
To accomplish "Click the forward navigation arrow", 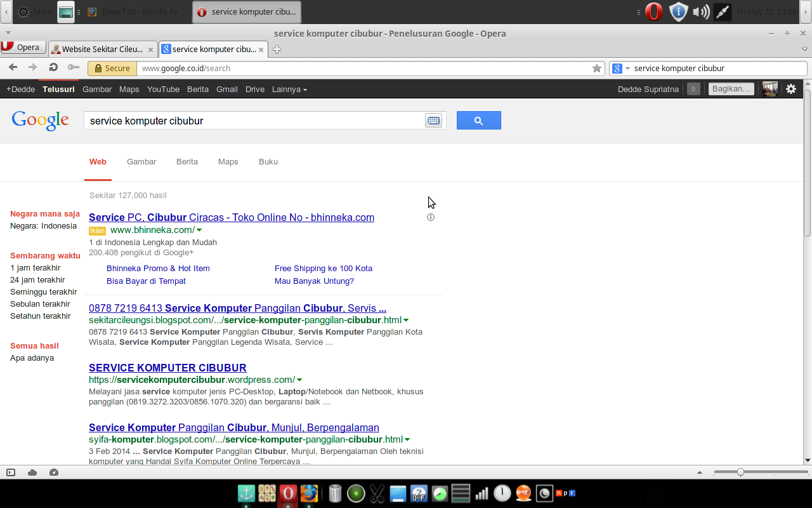I will click(x=32, y=67).
